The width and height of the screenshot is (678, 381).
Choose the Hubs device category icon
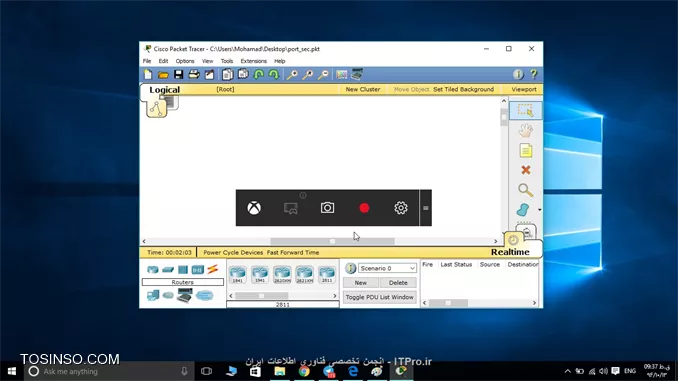(183, 269)
